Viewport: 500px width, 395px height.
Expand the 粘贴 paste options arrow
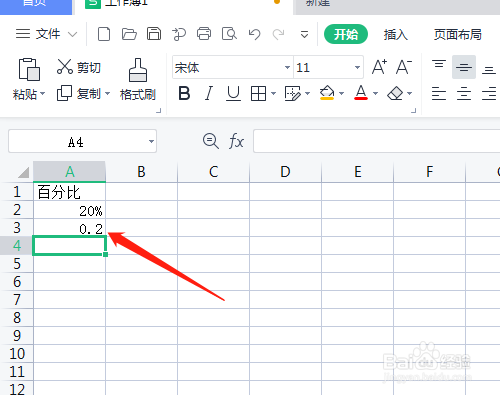(42, 94)
